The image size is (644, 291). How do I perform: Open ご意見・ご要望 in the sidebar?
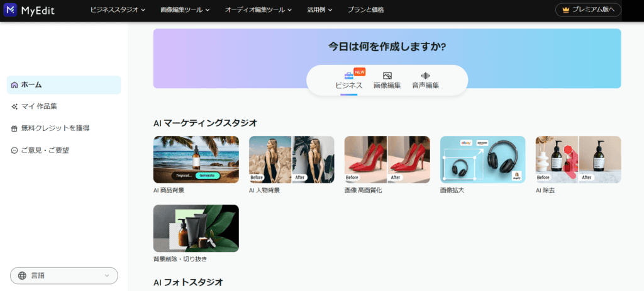click(64, 151)
